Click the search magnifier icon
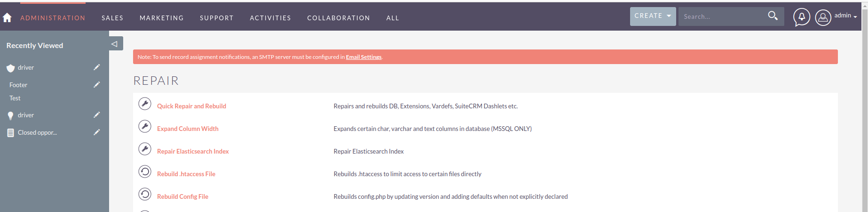The height and width of the screenshot is (212, 868). pyautogui.click(x=773, y=16)
